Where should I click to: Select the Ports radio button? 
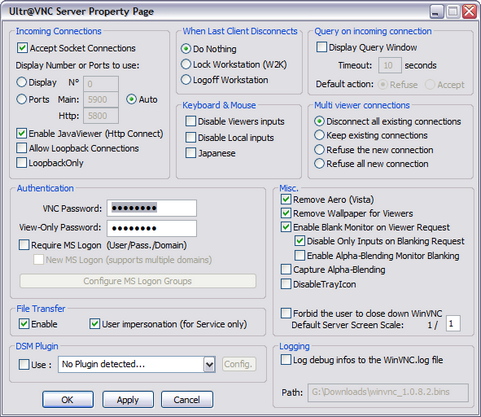point(22,99)
